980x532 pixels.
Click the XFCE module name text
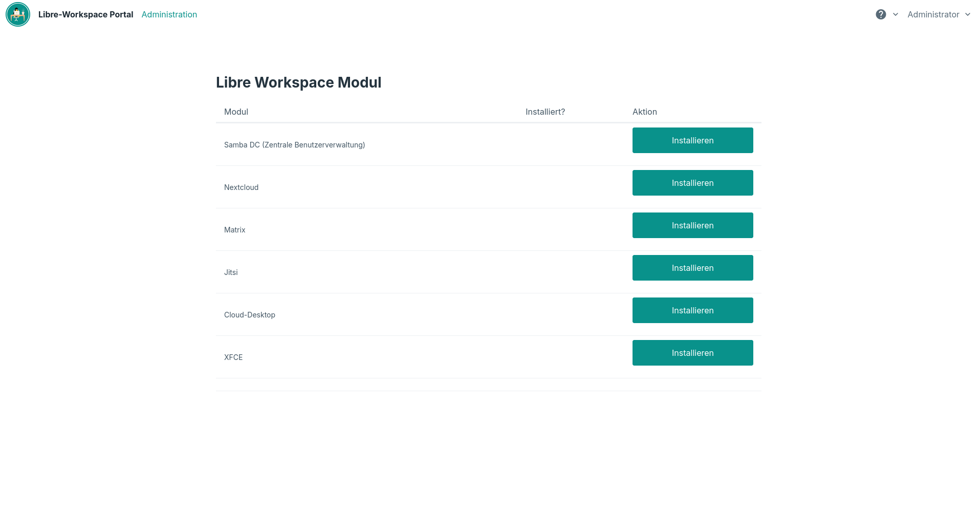click(x=233, y=357)
